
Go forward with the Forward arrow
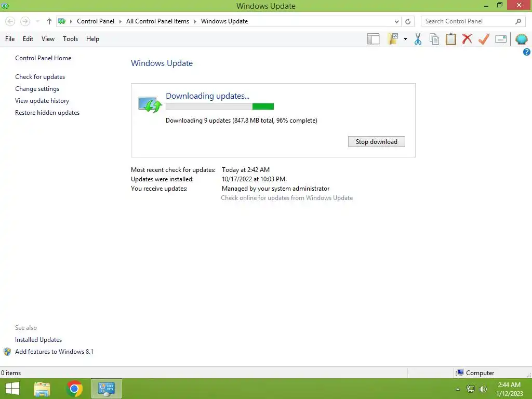pos(25,21)
